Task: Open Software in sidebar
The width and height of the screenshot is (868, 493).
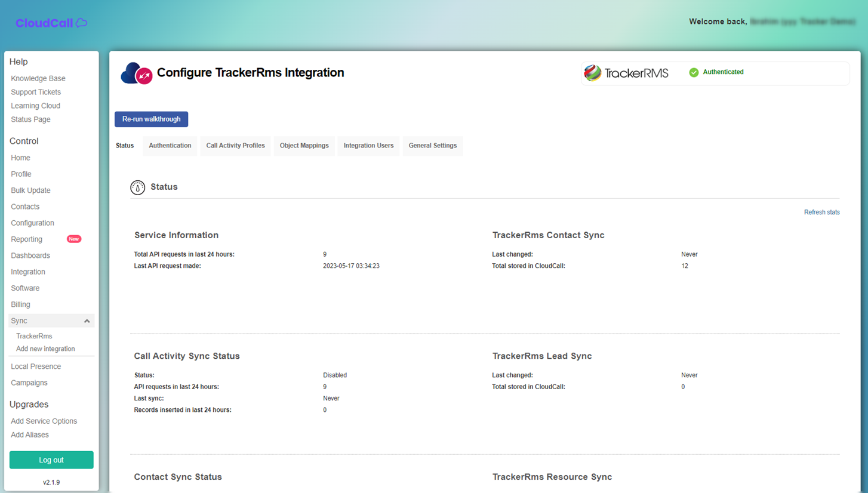Action: (25, 288)
